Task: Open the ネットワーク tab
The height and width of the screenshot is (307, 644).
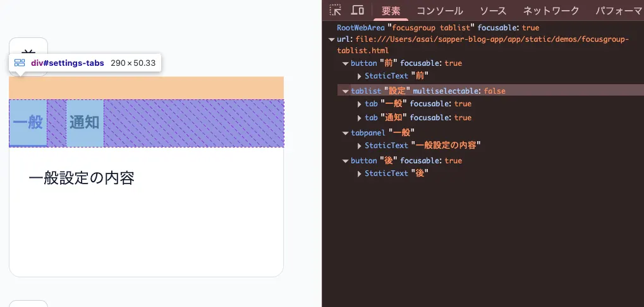Action: 551,11
